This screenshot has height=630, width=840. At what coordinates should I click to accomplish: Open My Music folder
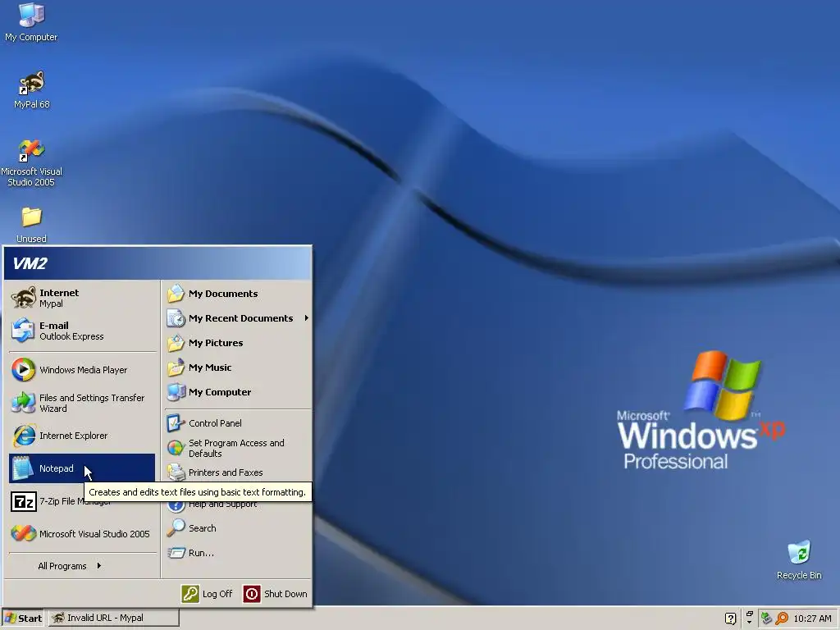(x=238, y=367)
